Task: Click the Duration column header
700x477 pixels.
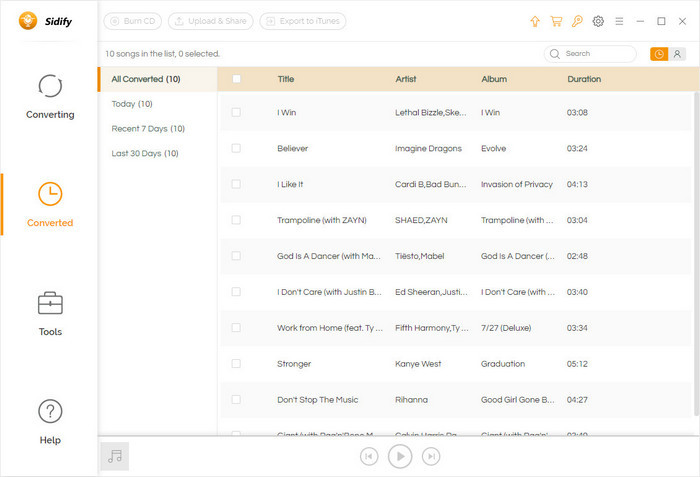Action: coord(584,79)
